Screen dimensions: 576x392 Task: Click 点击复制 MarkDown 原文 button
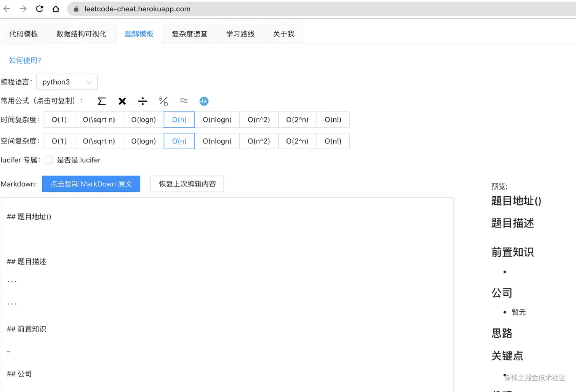click(x=91, y=184)
